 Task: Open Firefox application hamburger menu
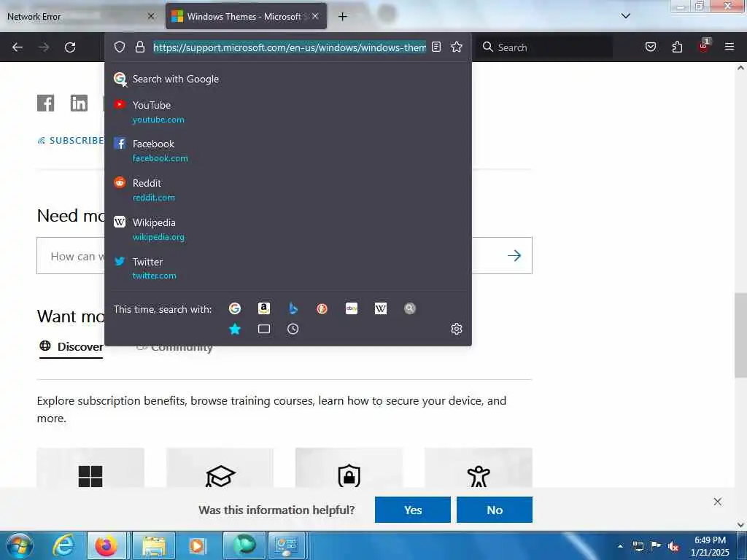point(729,47)
